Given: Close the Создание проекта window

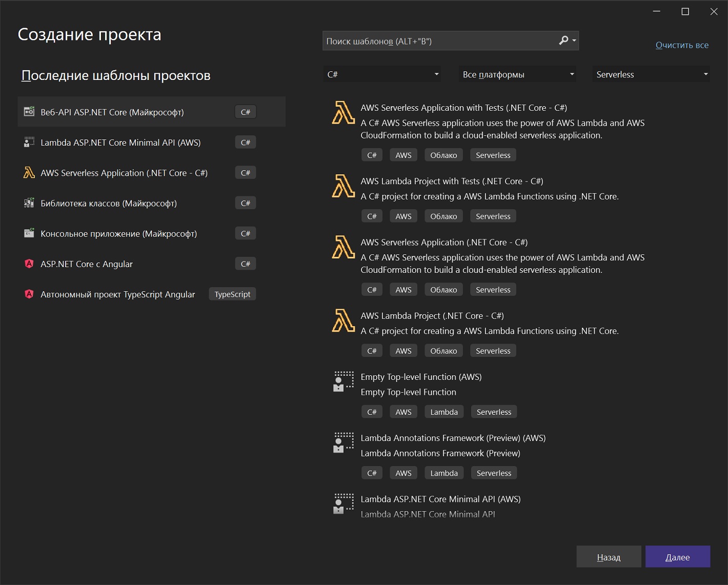Looking at the screenshot, I should point(714,11).
